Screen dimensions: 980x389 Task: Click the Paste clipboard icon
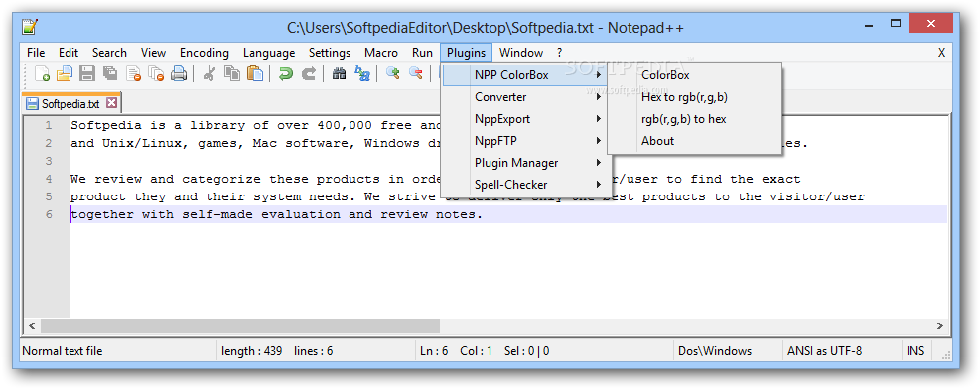coord(255,73)
